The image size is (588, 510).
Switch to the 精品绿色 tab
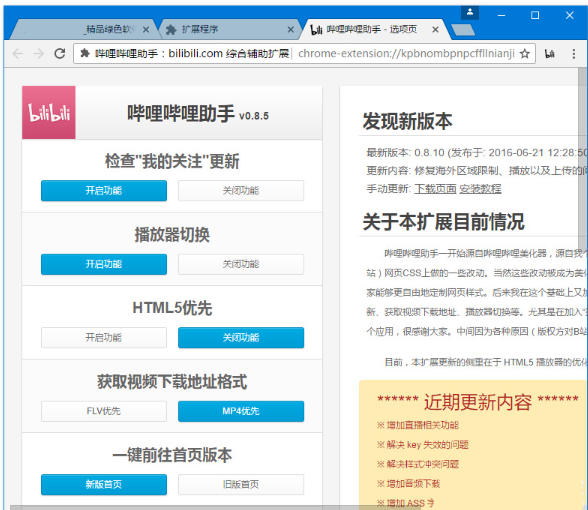pos(84,29)
